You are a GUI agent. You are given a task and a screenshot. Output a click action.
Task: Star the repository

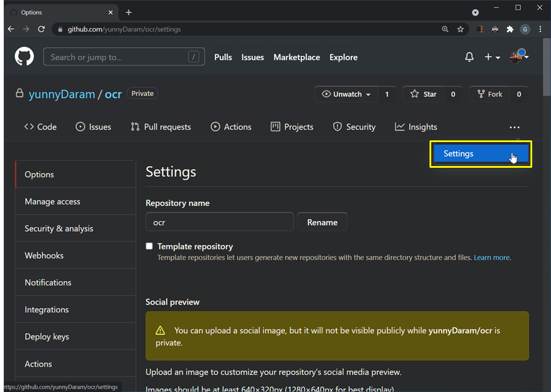(x=423, y=94)
